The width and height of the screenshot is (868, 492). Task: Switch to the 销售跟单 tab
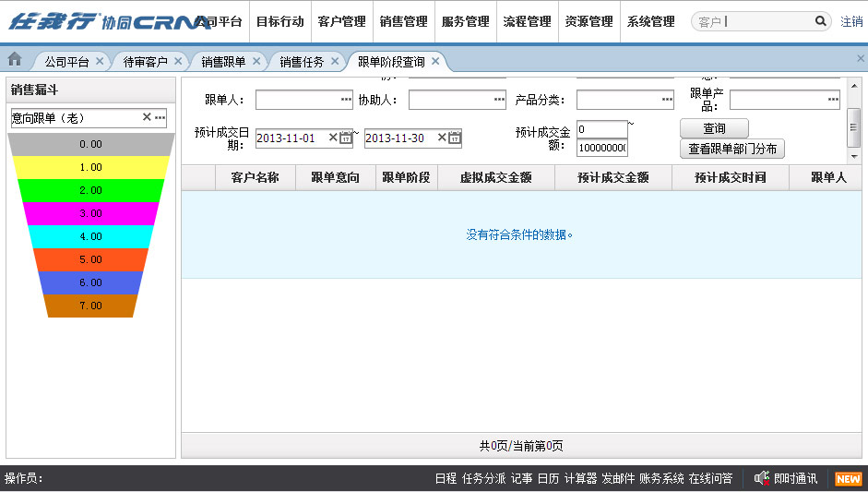pos(223,62)
